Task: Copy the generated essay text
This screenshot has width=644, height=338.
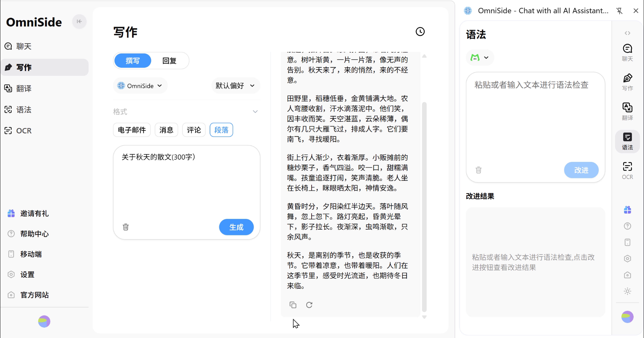Action: (293, 305)
